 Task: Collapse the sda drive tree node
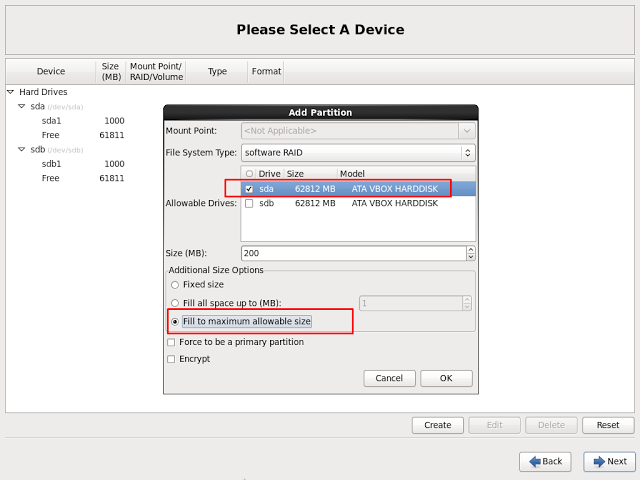(x=22, y=106)
